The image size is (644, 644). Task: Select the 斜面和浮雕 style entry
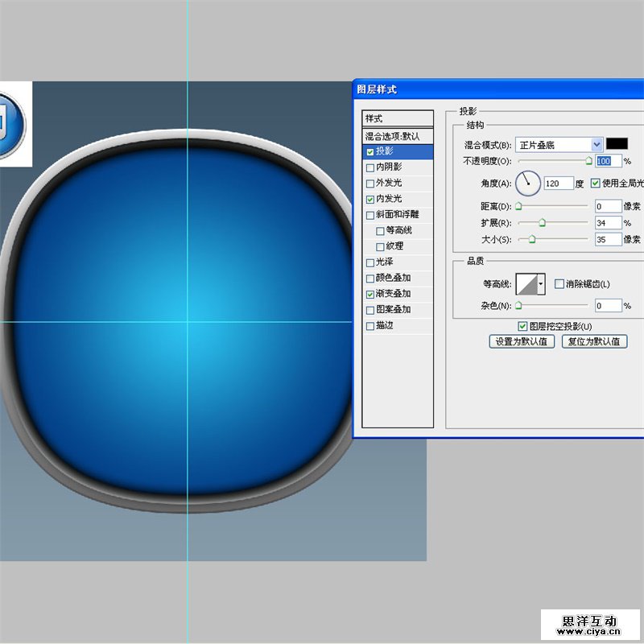tap(402, 215)
